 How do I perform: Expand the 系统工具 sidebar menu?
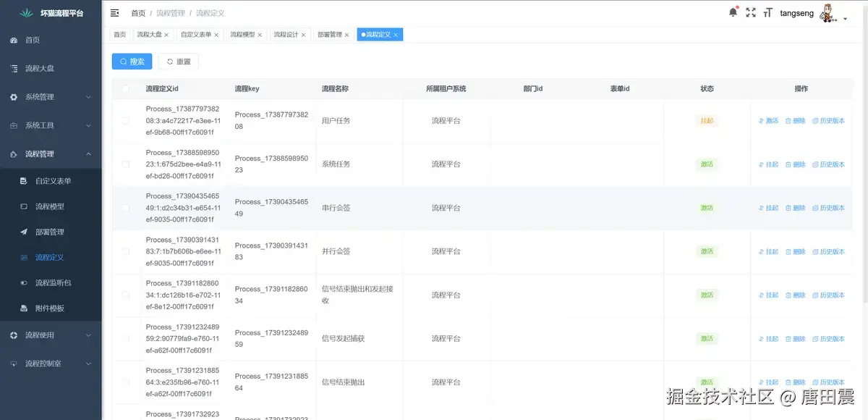click(x=51, y=125)
